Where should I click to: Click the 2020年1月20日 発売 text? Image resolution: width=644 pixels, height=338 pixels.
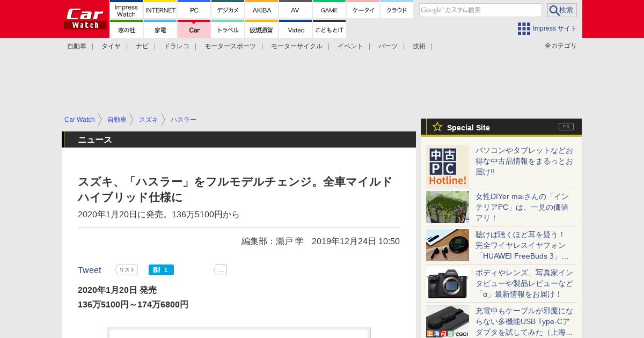tap(117, 290)
